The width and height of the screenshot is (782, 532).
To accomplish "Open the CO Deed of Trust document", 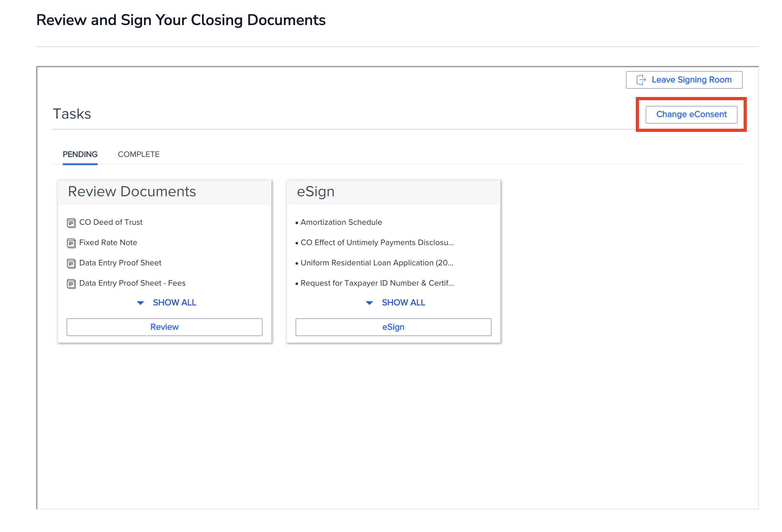I will pos(111,222).
